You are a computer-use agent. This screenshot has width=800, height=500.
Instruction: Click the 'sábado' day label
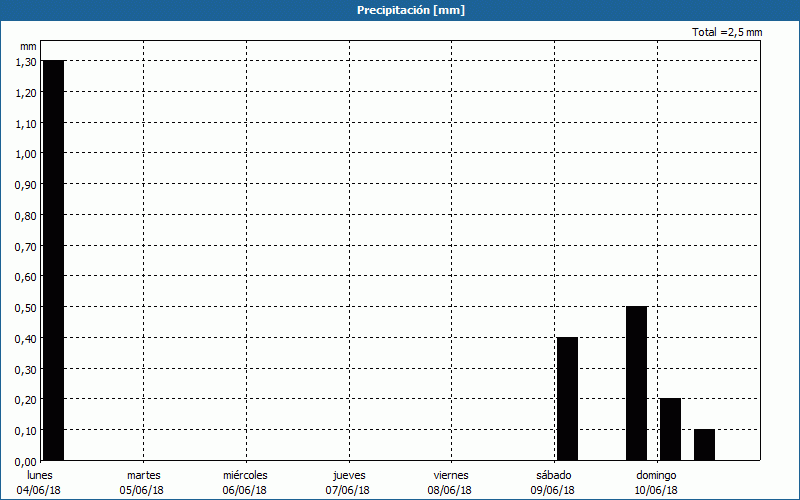click(x=554, y=475)
